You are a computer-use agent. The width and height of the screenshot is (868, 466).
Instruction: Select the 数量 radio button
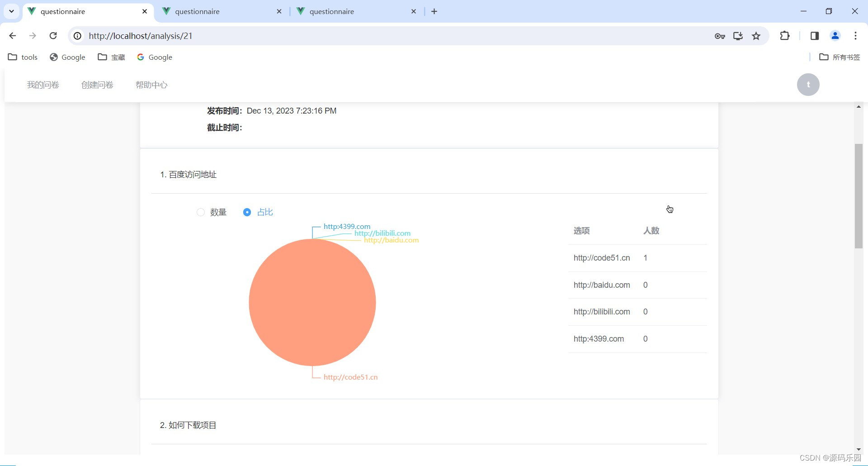[200, 212]
